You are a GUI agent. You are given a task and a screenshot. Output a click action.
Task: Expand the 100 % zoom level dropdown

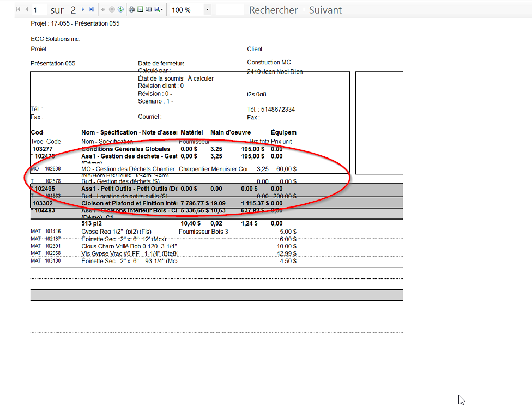tap(207, 10)
